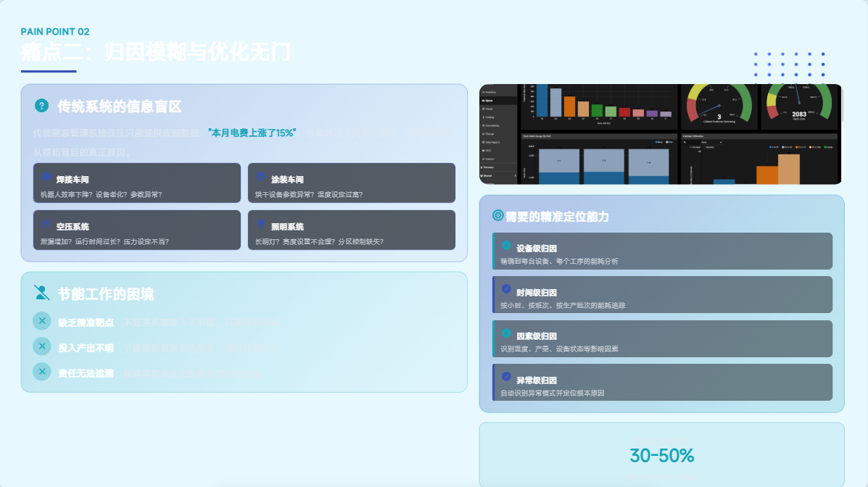Open the 涂装车间 card
Screen dimensions: 868x487
352,183
